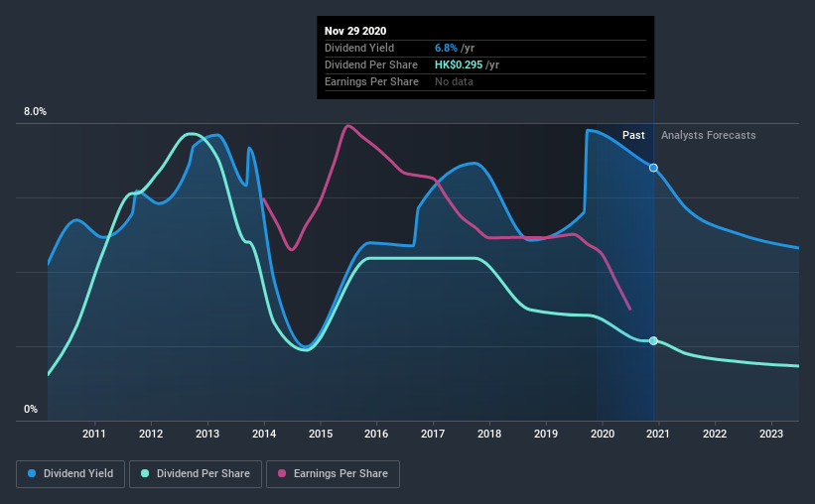This screenshot has width=815, height=504.
Task: Click the pink Earnings Per Share legend dot
Action: click(x=282, y=473)
